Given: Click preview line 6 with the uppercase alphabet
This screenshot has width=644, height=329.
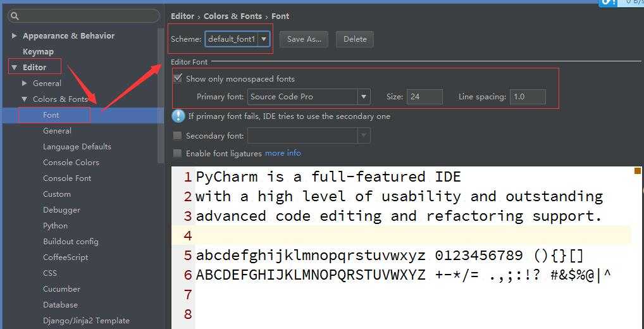Looking at the screenshot, I should (x=404, y=275).
